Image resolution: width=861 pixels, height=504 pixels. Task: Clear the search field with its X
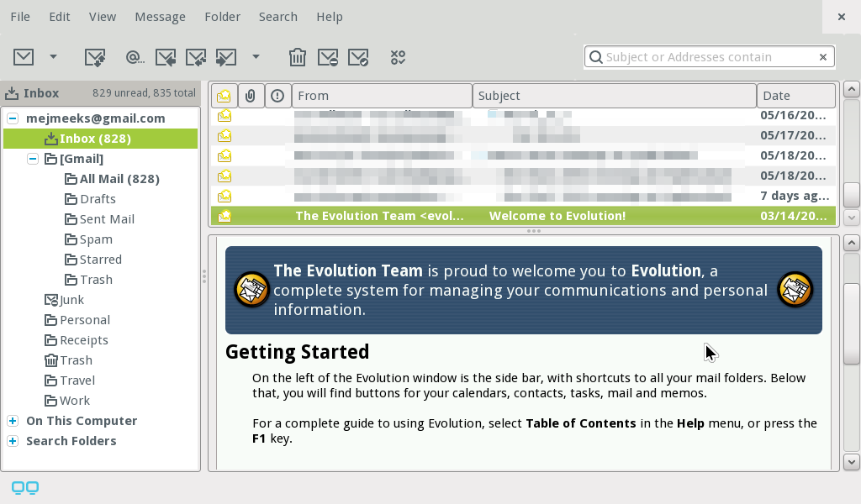click(822, 57)
